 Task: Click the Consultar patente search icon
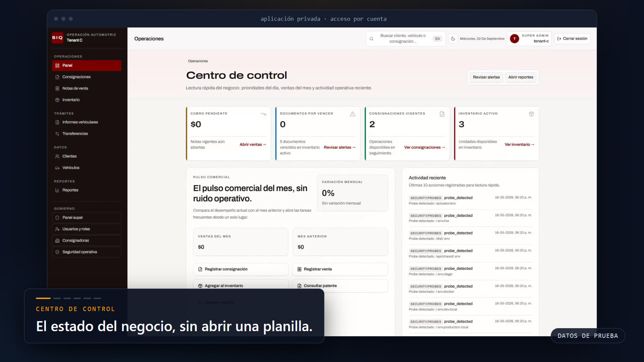(x=299, y=286)
